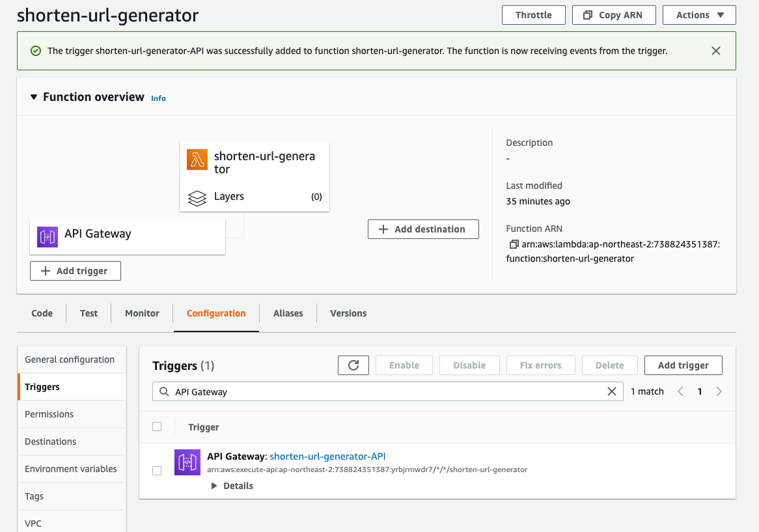
Task: Open the shorten-url-generator-API link
Action: pyautogui.click(x=327, y=456)
